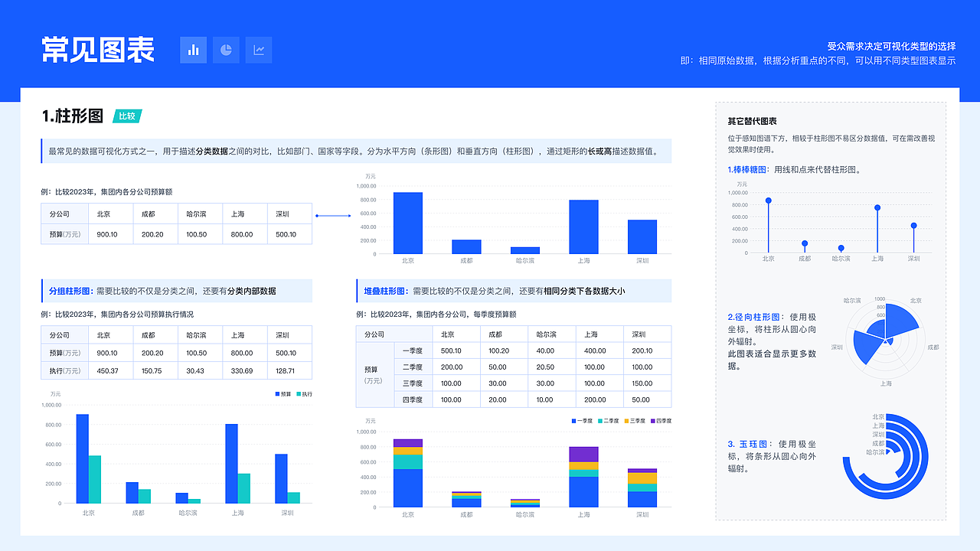Viewport: 980px width, 551px height.
Task: Click the 比较 tag beside 1.柱形图
Action: tap(127, 116)
